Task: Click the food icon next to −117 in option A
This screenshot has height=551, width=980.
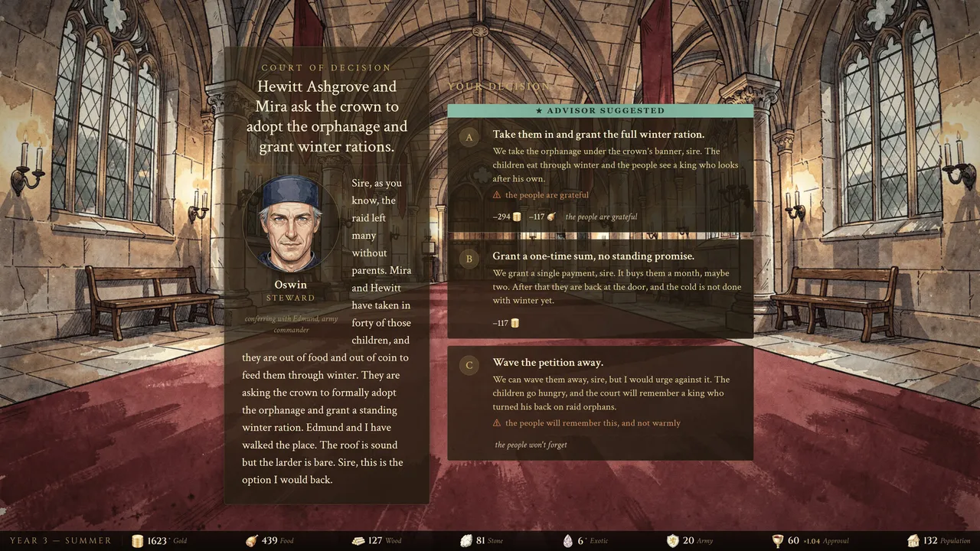Action: 551,217
